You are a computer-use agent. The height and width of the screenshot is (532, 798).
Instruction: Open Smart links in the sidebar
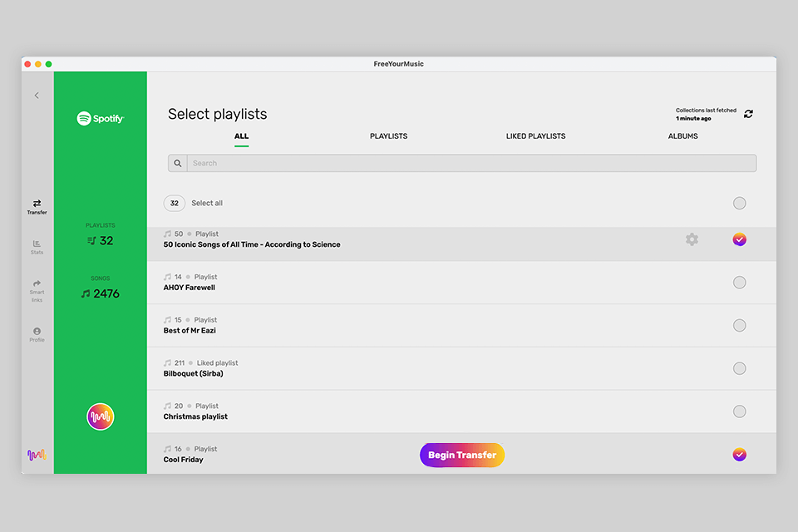point(37,291)
